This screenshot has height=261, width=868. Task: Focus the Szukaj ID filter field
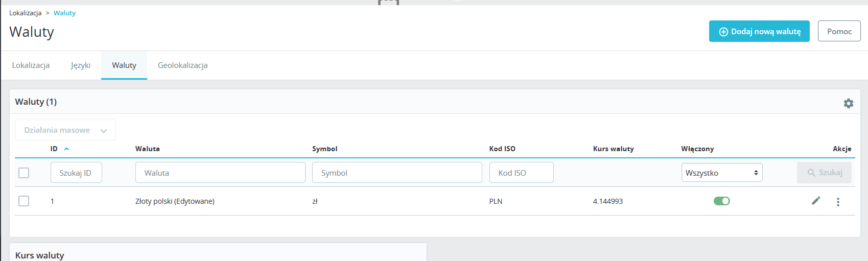tap(76, 173)
